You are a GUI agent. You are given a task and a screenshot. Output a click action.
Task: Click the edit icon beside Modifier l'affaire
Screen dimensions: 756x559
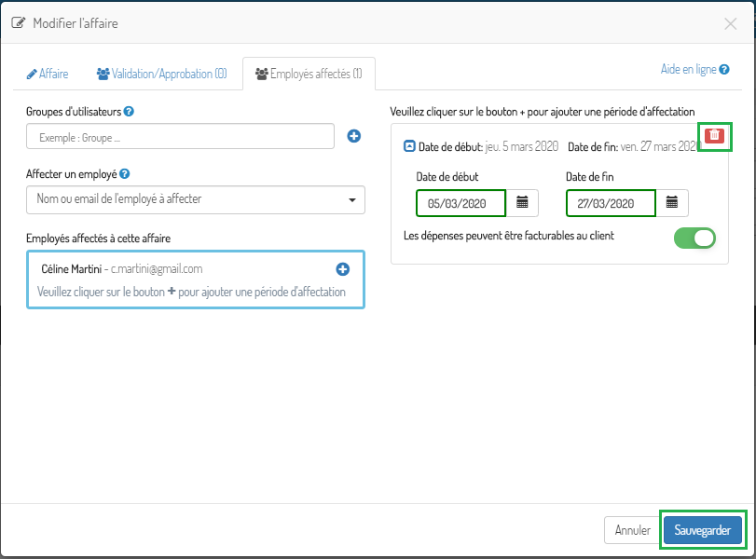click(x=19, y=23)
